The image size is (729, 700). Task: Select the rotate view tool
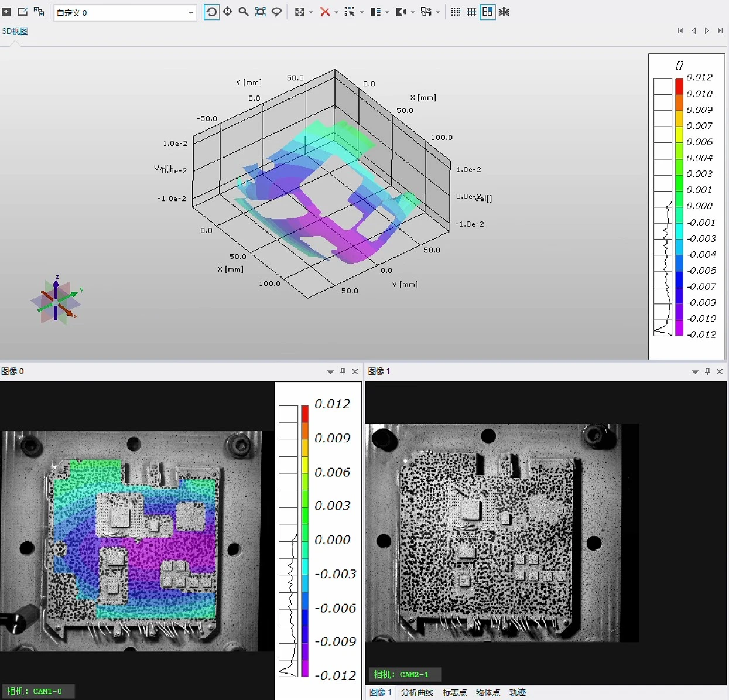[211, 12]
